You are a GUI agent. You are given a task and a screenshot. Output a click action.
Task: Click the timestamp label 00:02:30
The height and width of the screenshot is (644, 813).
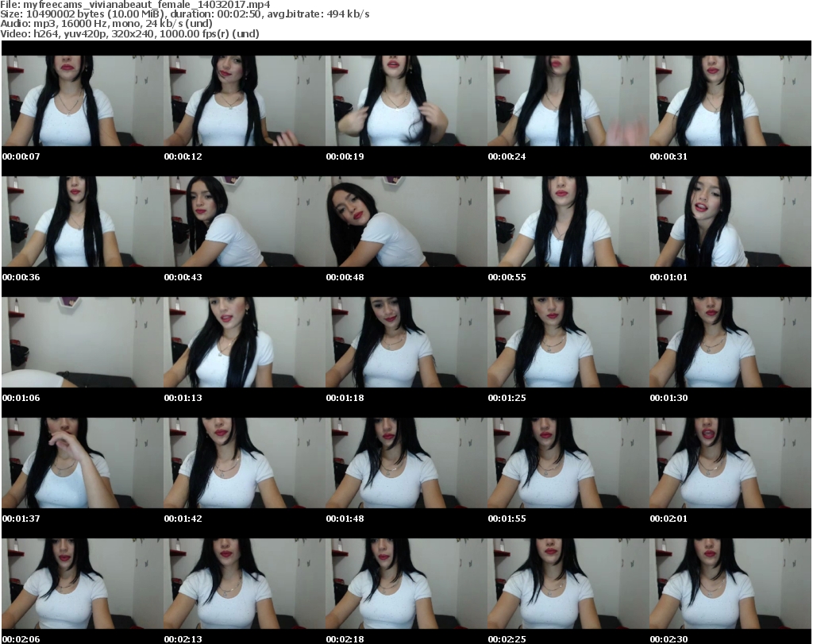point(669,639)
